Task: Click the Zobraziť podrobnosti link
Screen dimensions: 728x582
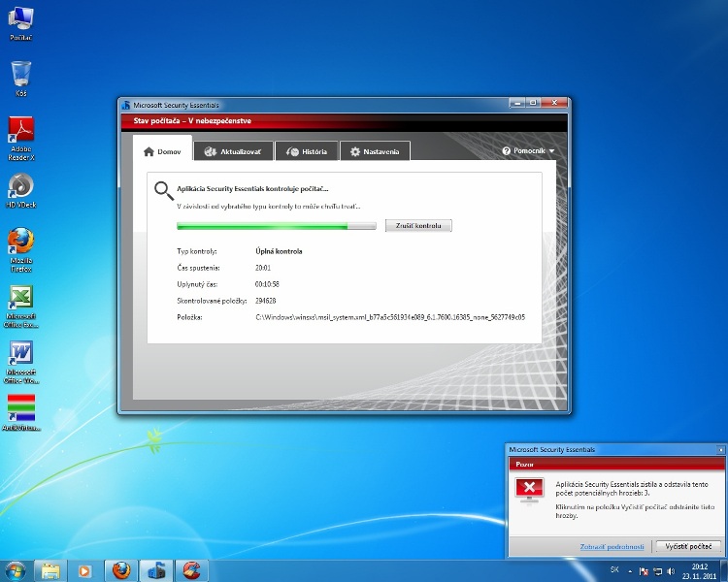Action: pyautogui.click(x=612, y=547)
